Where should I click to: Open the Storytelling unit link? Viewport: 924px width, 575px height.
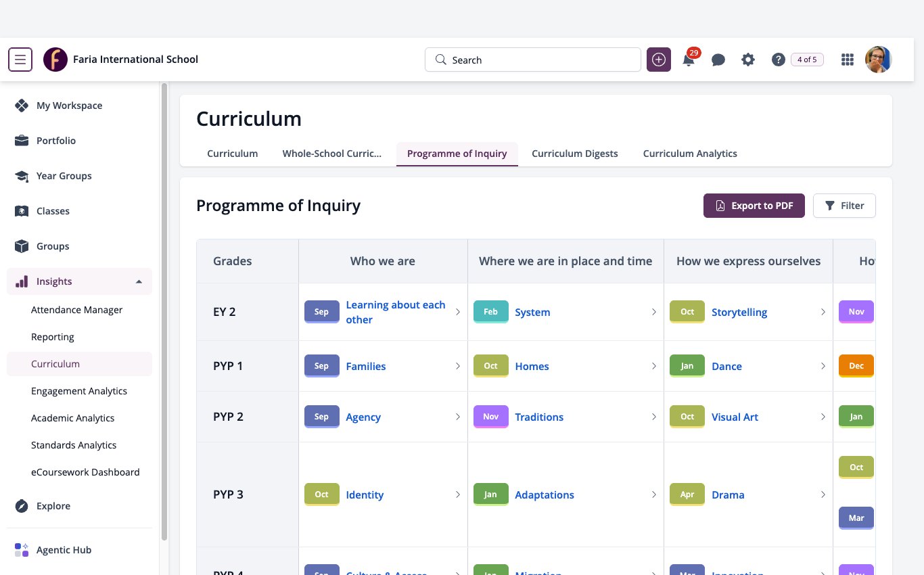pyautogui.click(x=739, y=312)
